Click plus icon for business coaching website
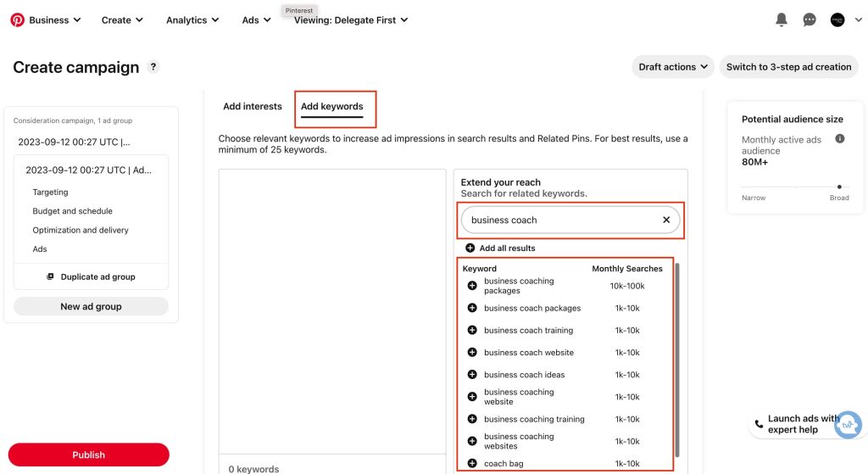Screen dimensions: 868x474 coord(472,397)
